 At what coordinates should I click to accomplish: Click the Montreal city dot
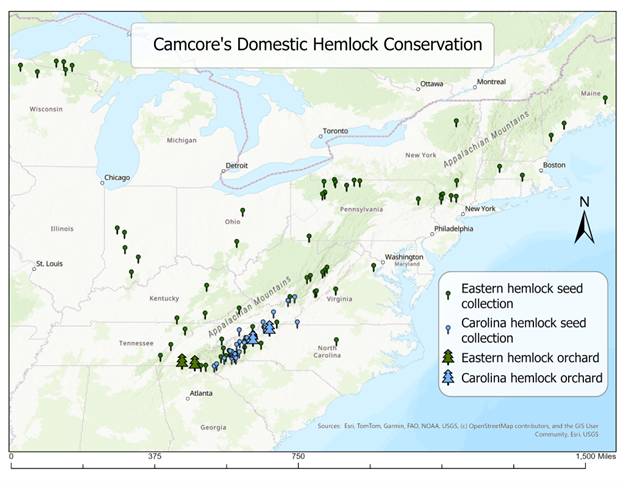[475, 87]
